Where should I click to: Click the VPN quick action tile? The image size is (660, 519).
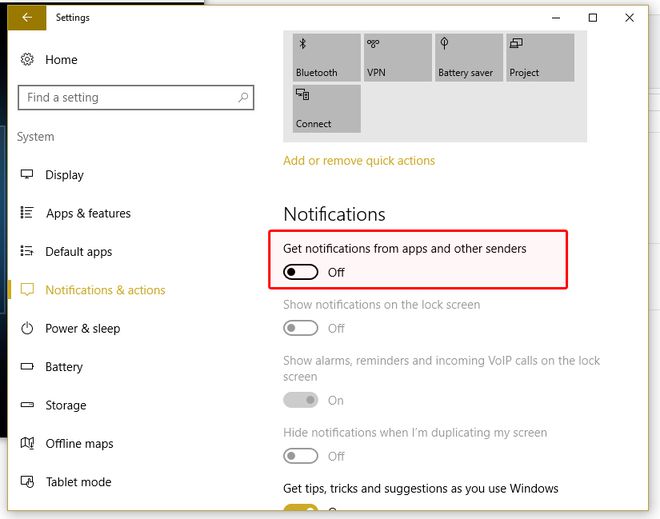[398, 58]
